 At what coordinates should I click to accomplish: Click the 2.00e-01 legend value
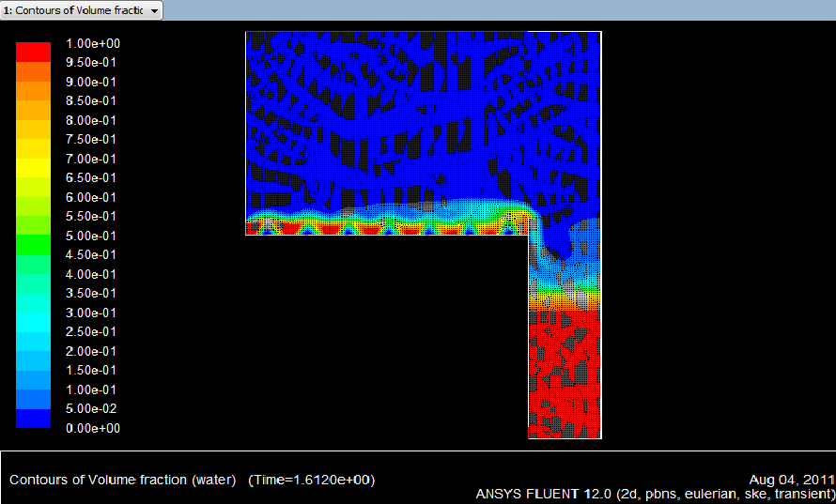[x=91, y=351]
